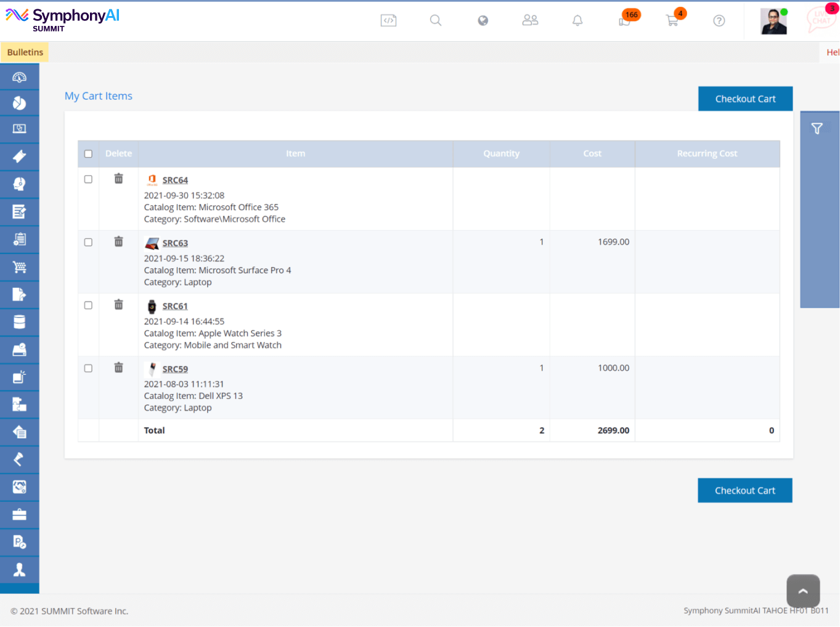Screen dimensions: 840x627
Task: Open the filter funnel panel
Action: (817, 128)
